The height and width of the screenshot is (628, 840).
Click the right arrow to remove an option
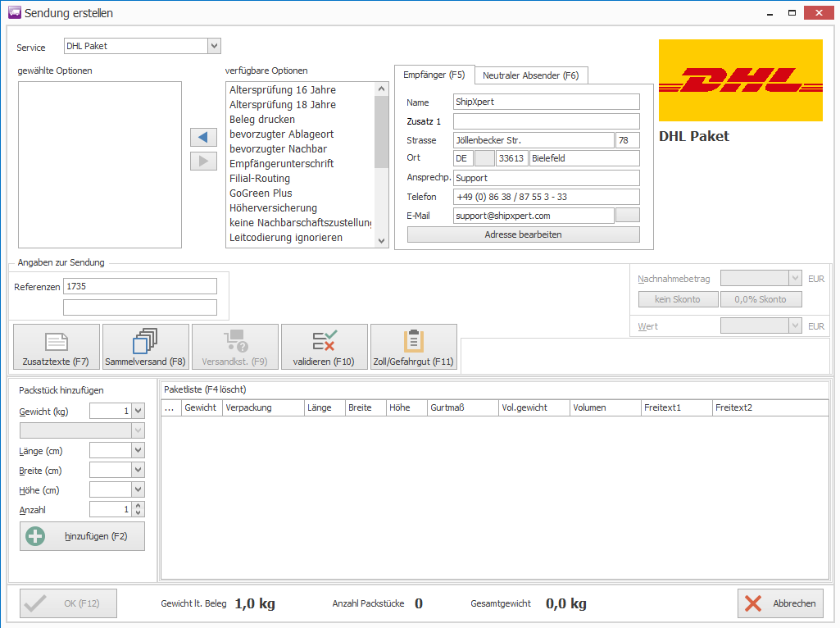[203, 161]
